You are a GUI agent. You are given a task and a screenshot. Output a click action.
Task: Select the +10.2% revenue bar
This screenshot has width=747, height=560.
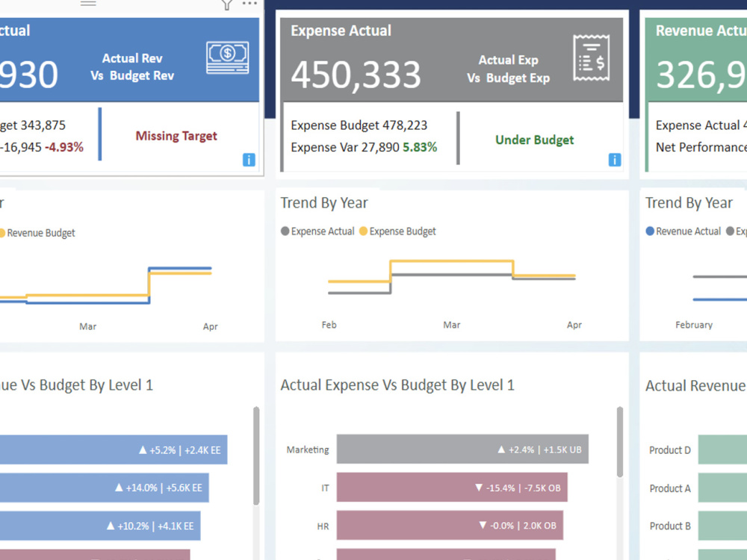pos(100,526)
